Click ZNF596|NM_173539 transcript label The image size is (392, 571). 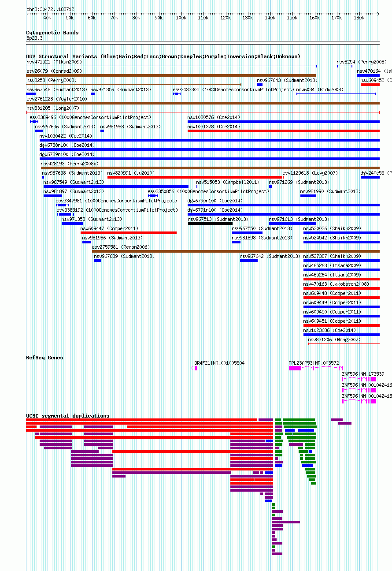coord(363,374)
